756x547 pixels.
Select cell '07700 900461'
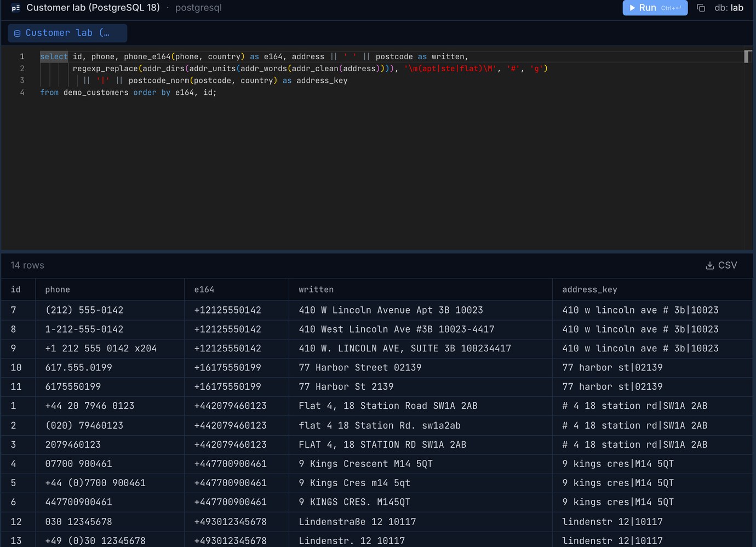click(x=110, y=464)
